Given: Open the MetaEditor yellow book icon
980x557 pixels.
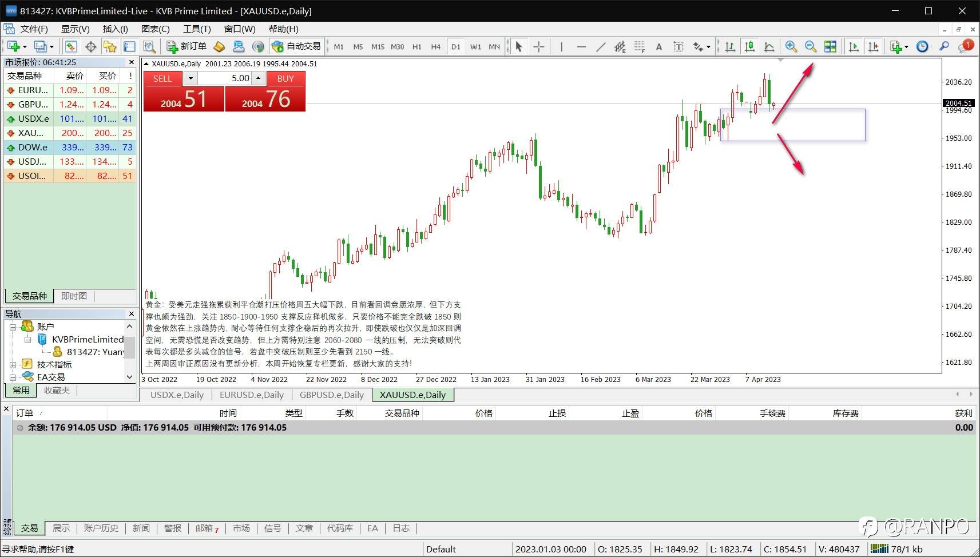Looking at the screenshot, I should tap(219, 46).
